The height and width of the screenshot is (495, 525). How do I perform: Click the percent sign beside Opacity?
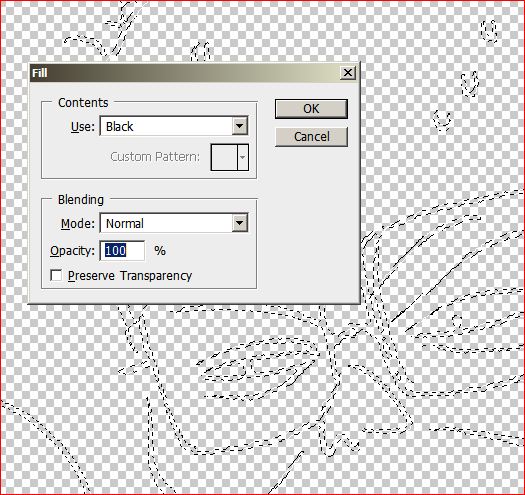click(160, 251)
